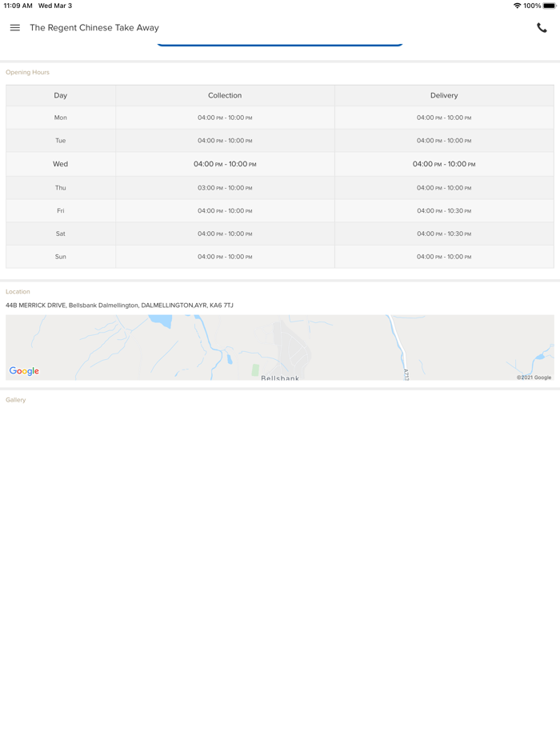
Task: Tap the Sun row day cell
Action: (61, 257)
